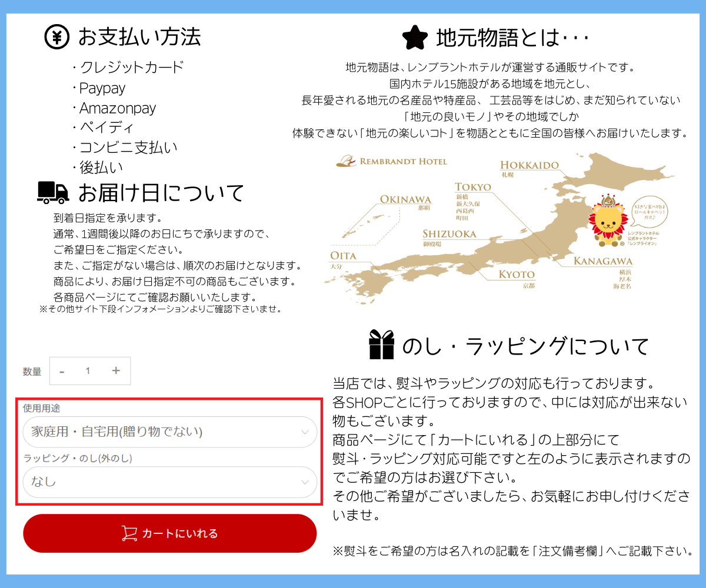Click the yen circle icon beside お支払い方法
The height and width of the screenshot is (588, 706).
57,37
